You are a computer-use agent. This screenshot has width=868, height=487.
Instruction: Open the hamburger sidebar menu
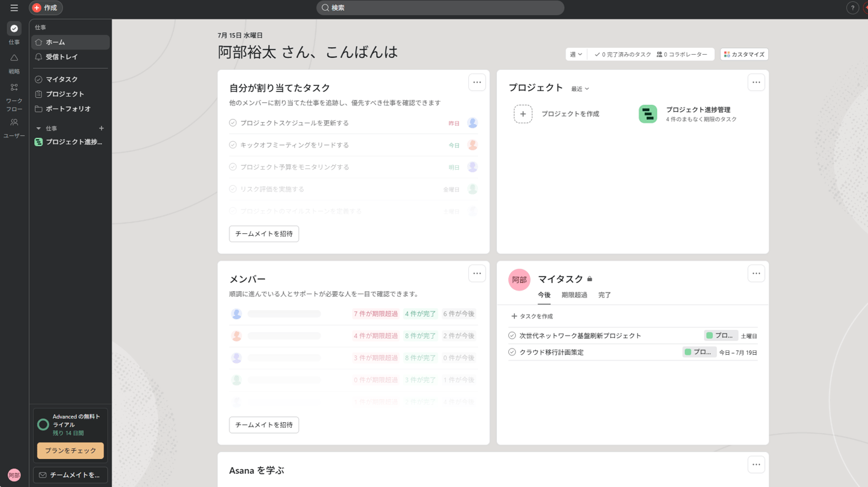14,8
